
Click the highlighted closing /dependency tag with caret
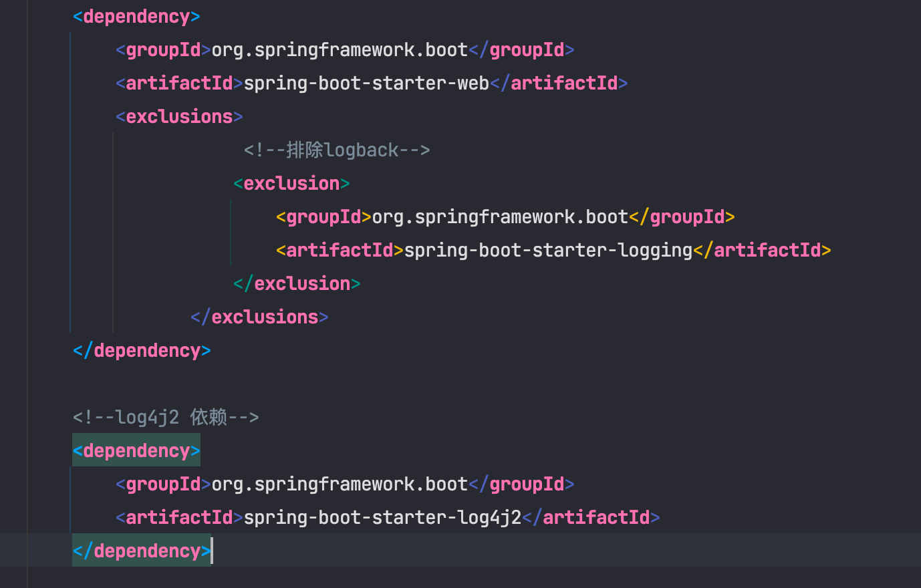142,551
